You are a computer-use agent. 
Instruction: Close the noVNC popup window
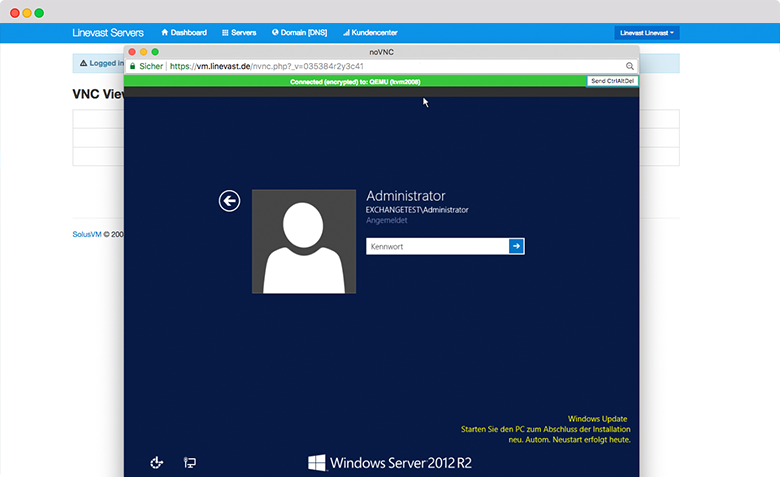[132, 52]
